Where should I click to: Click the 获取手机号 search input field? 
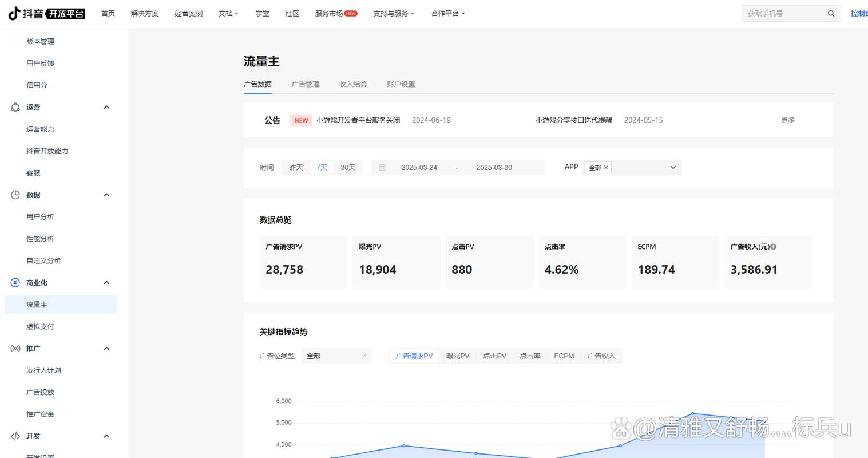click(783, 14)
